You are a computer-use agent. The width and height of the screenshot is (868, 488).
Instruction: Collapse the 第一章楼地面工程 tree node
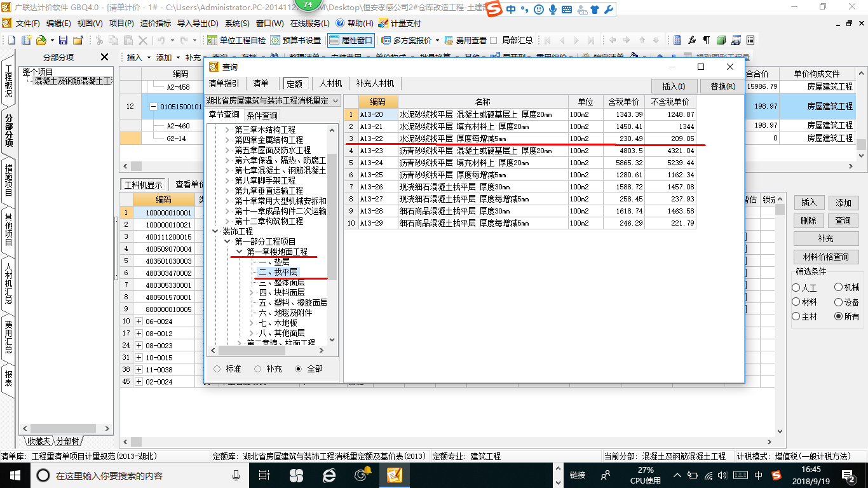point(239,252)
